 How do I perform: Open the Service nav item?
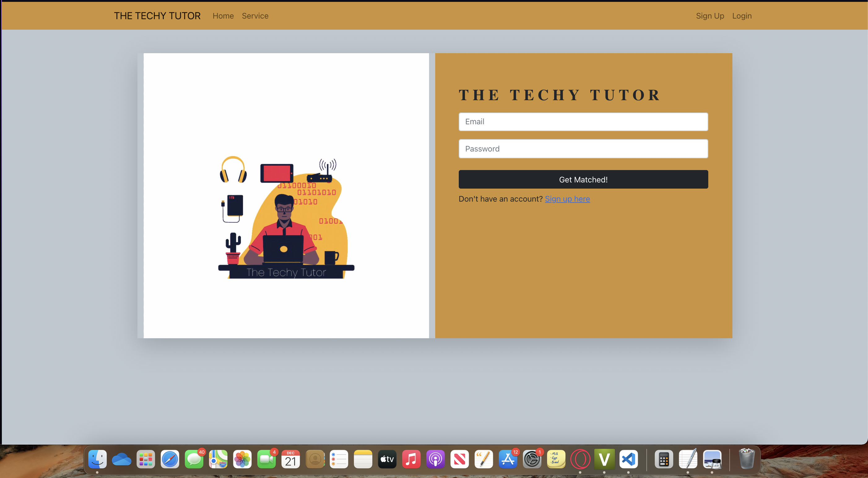tap(255, 15)
